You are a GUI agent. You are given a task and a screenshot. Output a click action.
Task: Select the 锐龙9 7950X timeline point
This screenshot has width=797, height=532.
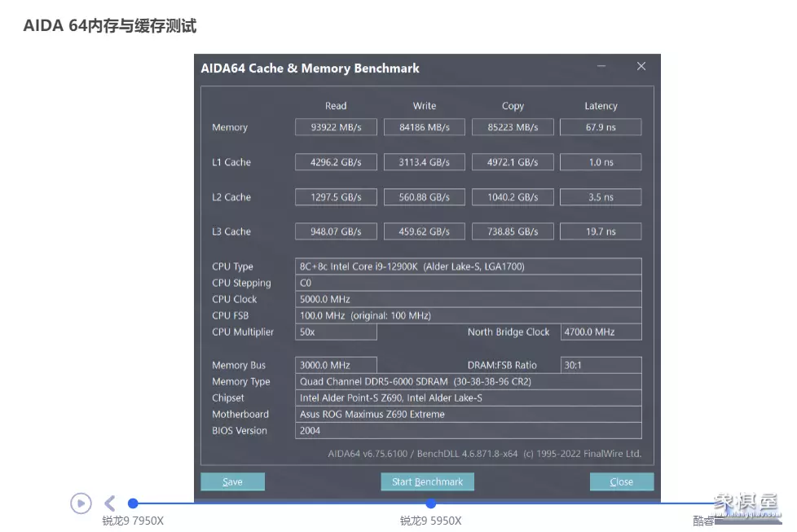[x=133, y=503]
